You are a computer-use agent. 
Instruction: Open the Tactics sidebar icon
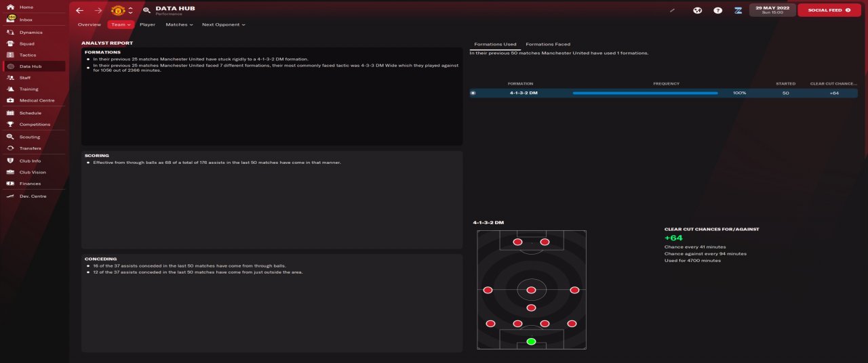(10, 55)
